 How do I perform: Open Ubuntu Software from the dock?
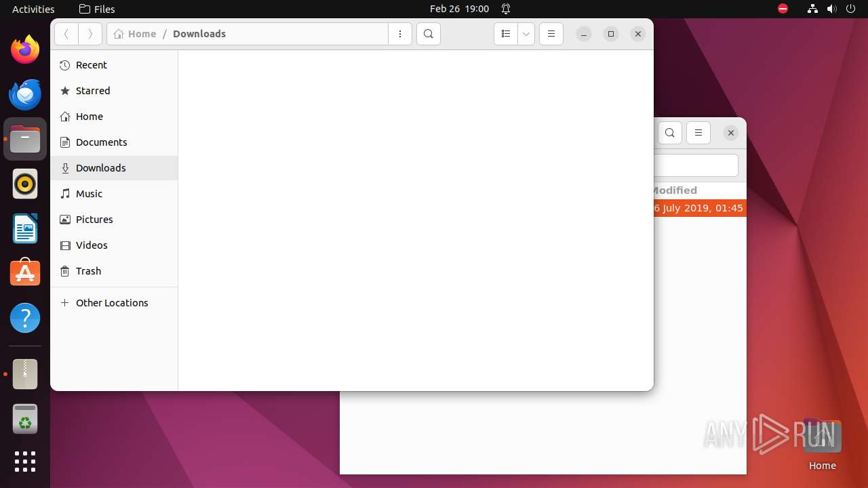(25, 273)
